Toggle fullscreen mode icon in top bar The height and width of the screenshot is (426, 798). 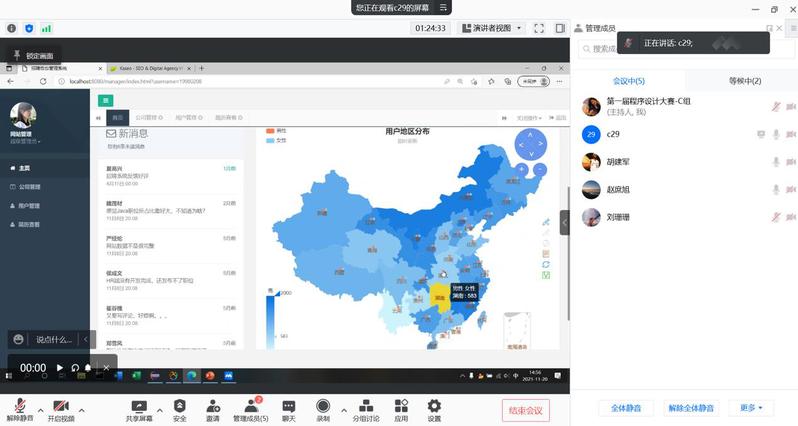[x=538, y=29]
